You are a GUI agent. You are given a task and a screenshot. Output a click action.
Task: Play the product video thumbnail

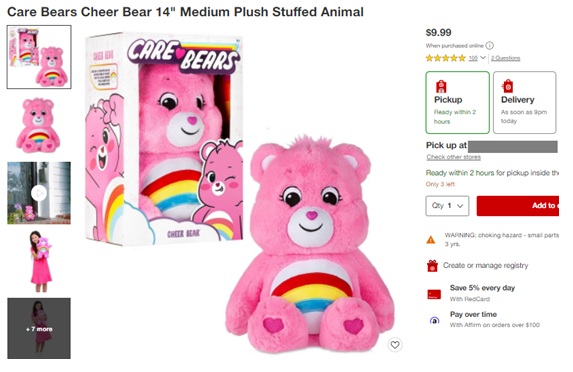(39, 193)
